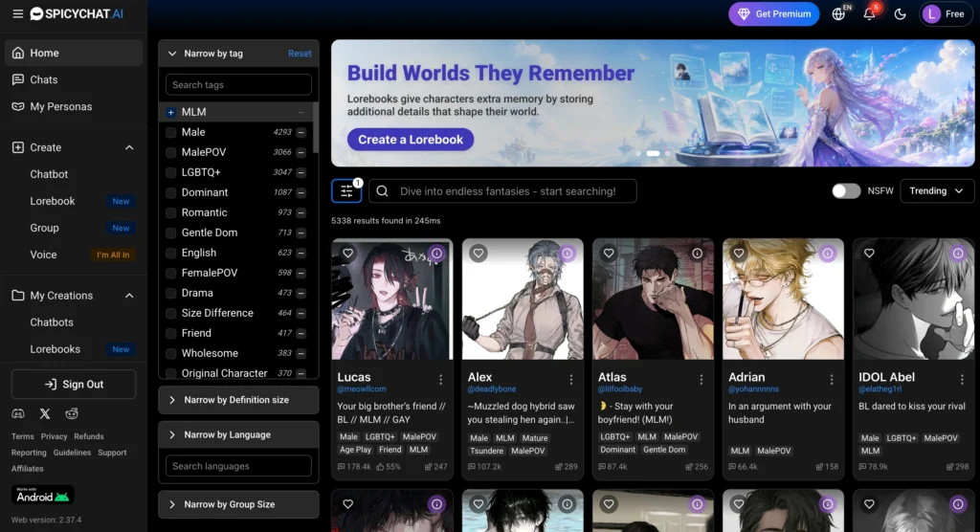The image size is (980, 532).
Task: Collapse the Narrow by tag panel
Action: [172, 54]
